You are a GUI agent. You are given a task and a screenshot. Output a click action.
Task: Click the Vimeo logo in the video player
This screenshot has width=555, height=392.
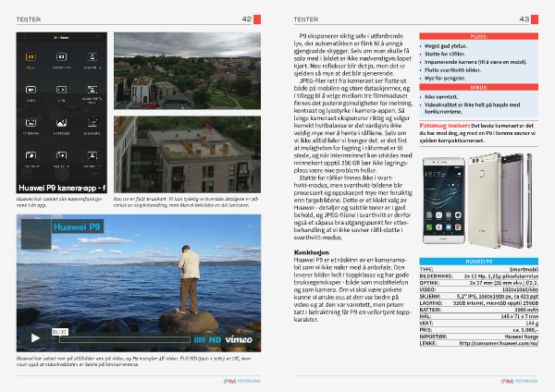click(239, 339)
